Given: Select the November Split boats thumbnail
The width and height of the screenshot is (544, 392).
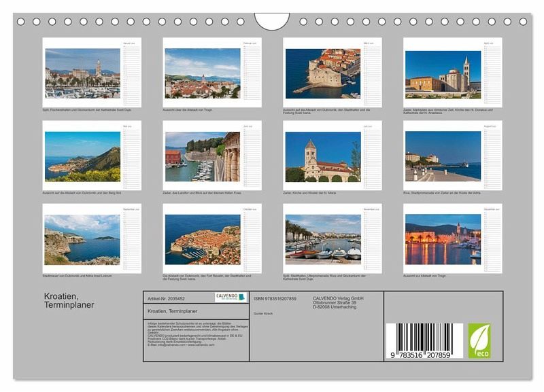Looking at the screenshot, I should (x=323, y=239).
